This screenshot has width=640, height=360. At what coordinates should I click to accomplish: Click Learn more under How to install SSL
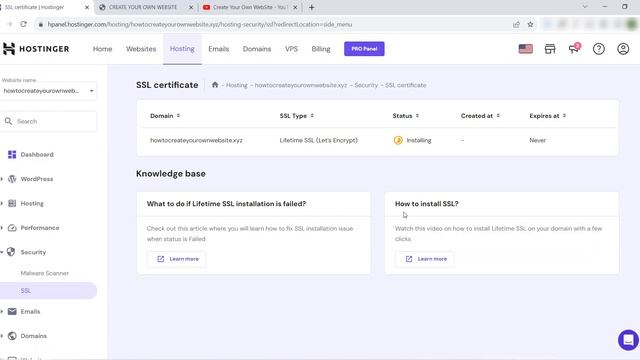point(425,259)
